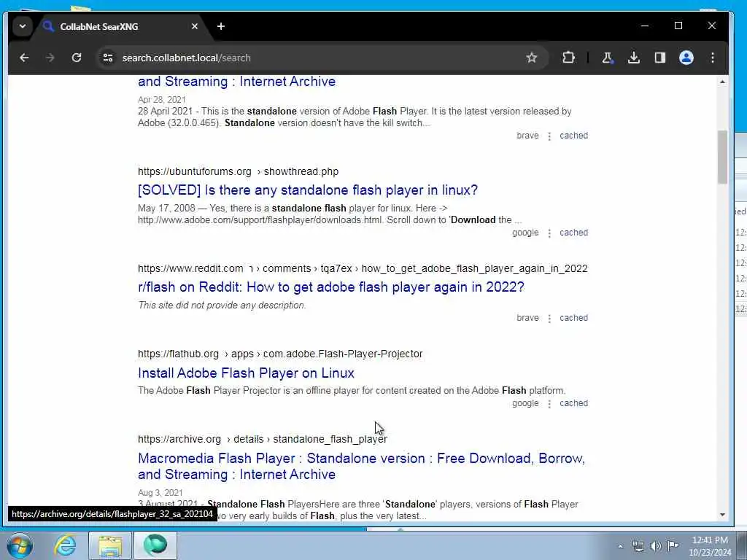Click 'google' engine label on flathub result
747x560 pixels.
(525, 402)
